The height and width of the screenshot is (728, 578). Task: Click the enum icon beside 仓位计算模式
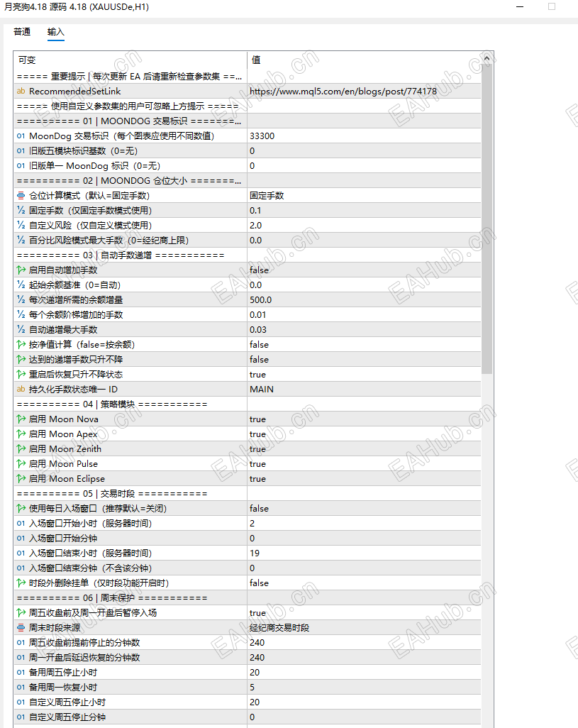[21, 195]
